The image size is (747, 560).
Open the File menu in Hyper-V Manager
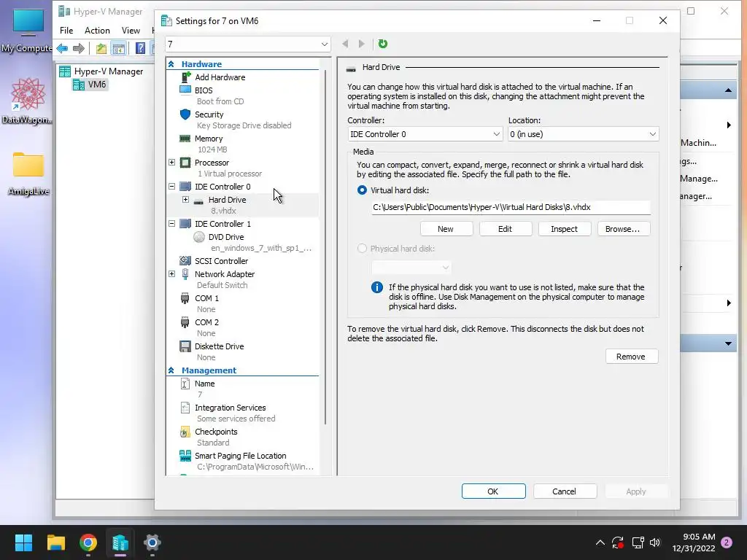coord(66,31)
